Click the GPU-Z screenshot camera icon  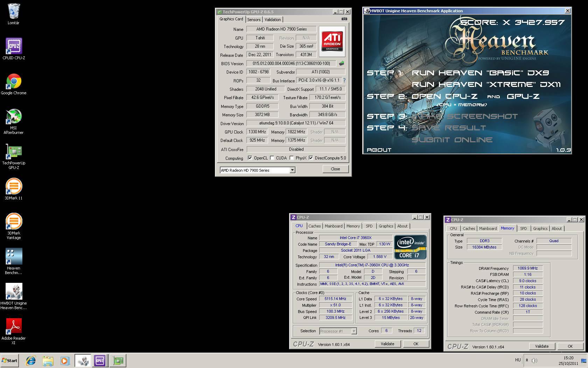coord(344,19)
